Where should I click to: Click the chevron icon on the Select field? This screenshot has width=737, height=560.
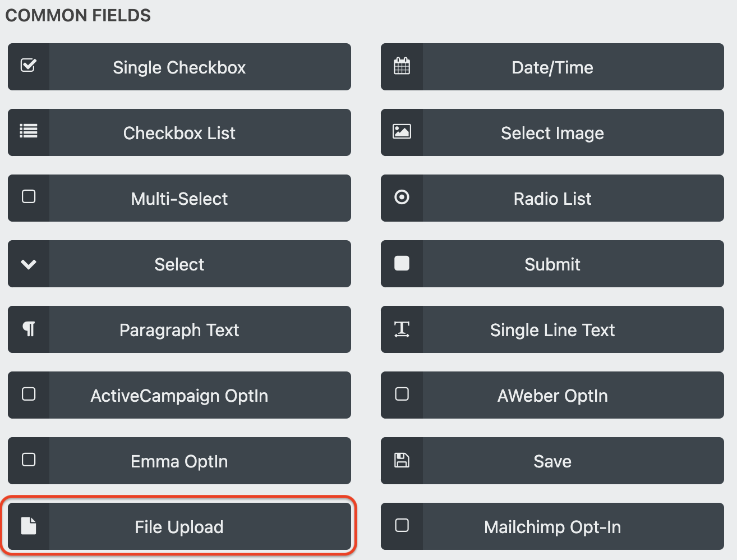point(28,264)
